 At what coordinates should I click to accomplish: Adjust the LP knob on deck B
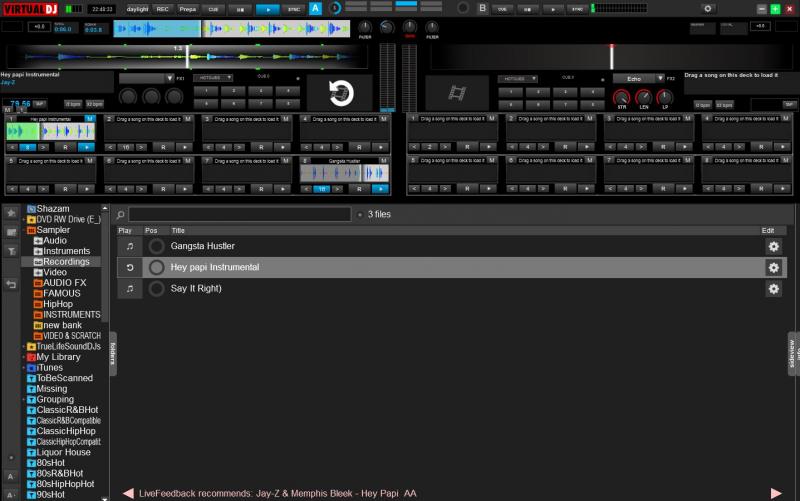click(x=665, y=96)
